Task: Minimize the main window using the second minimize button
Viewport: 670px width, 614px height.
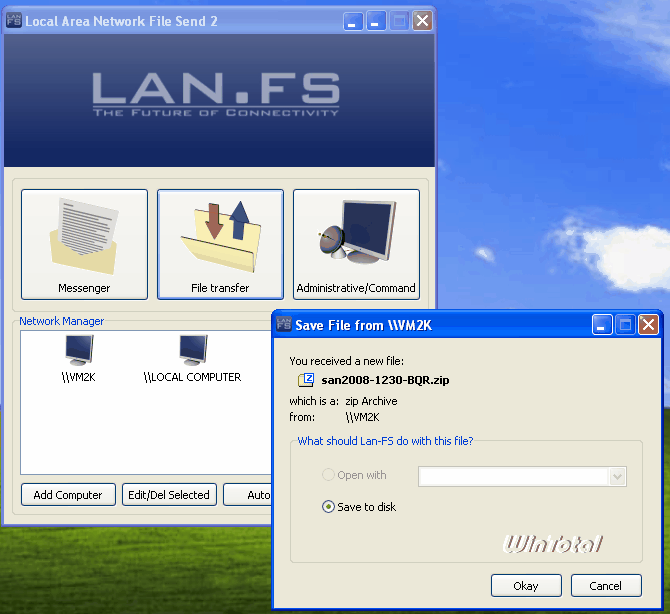Action: pos(376,21)
